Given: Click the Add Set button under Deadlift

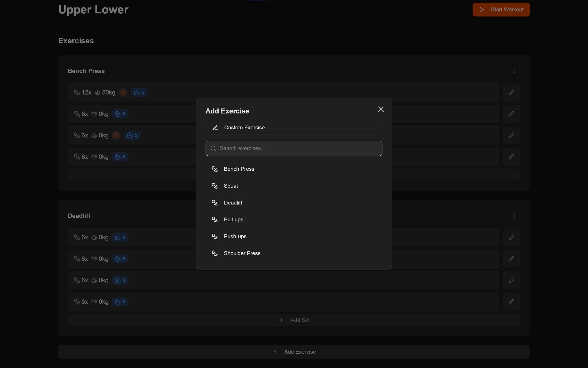Looking at the screenshot, I should (x=294, y=320).
